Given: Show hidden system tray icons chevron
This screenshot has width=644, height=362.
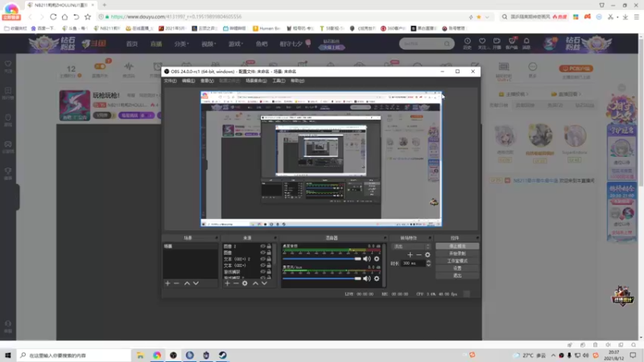Looking at the screenshot, I should point(553,356).
